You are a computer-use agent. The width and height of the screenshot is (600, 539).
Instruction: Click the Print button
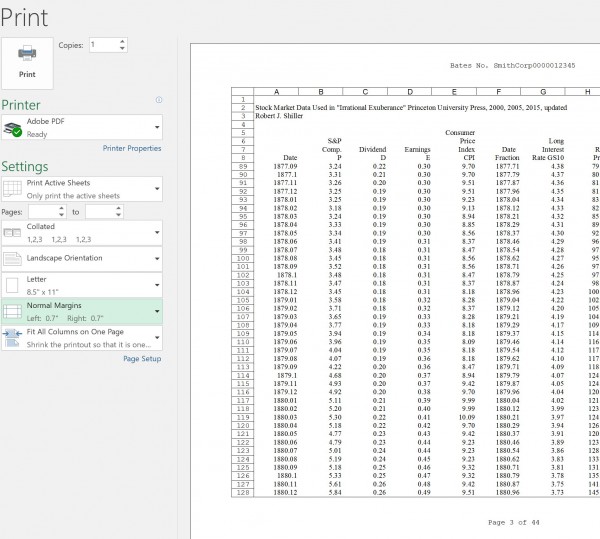coord(27,58)
